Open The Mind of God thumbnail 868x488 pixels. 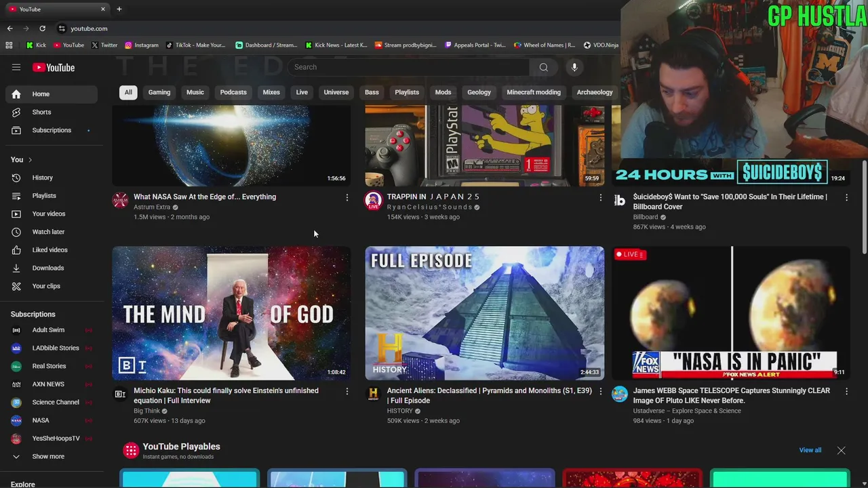pyautogui.click(x=231, y=313)
